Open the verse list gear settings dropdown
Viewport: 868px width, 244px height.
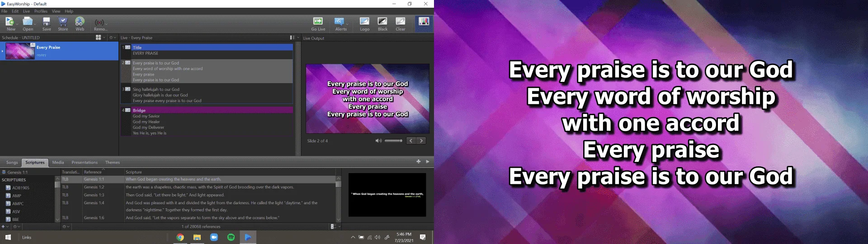coord(66,226)
